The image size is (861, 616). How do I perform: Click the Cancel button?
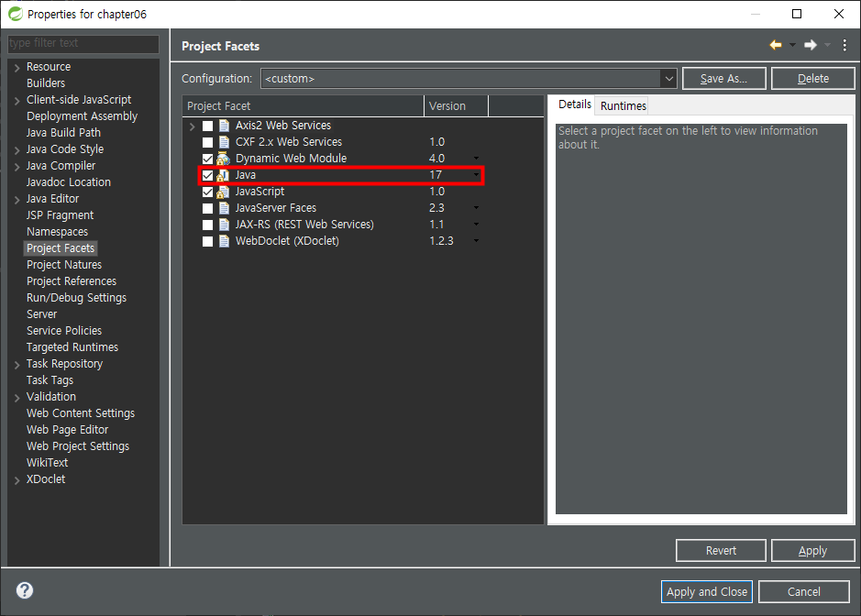tap(804, 592)
